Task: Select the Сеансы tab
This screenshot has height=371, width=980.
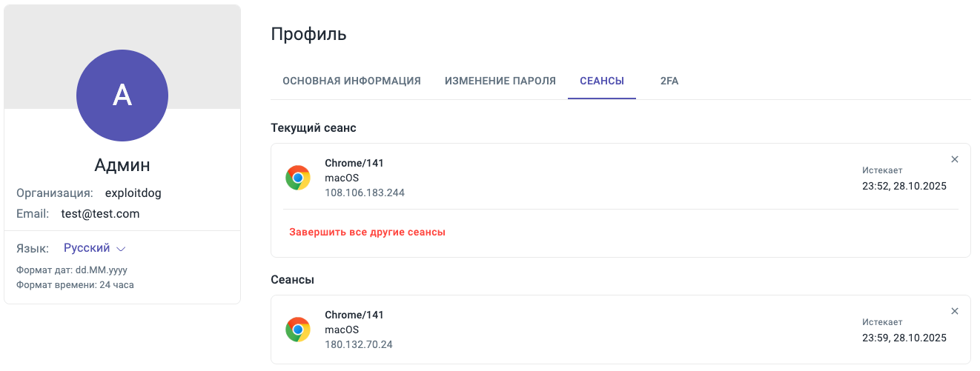Action: tap(602, 81)
